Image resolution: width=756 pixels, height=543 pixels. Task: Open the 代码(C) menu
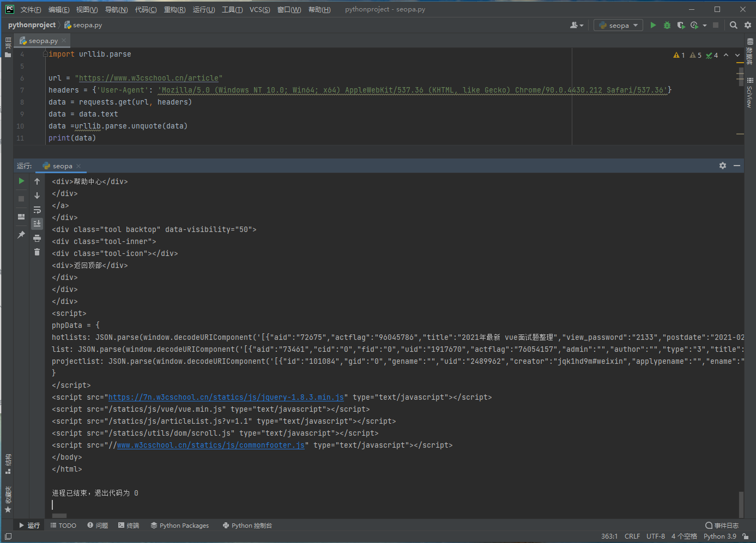(x=146, y=9)
